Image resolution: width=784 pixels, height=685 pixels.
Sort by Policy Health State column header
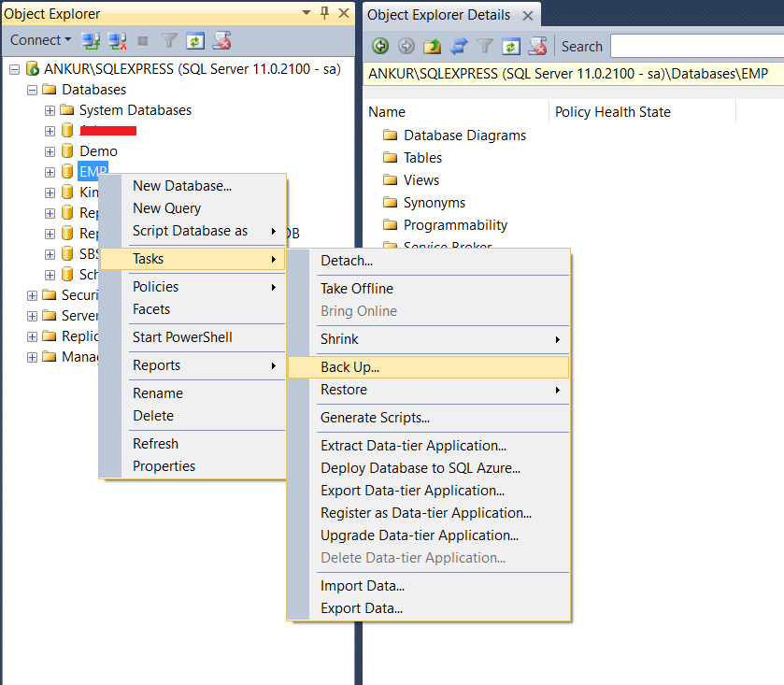click(642, 111)
